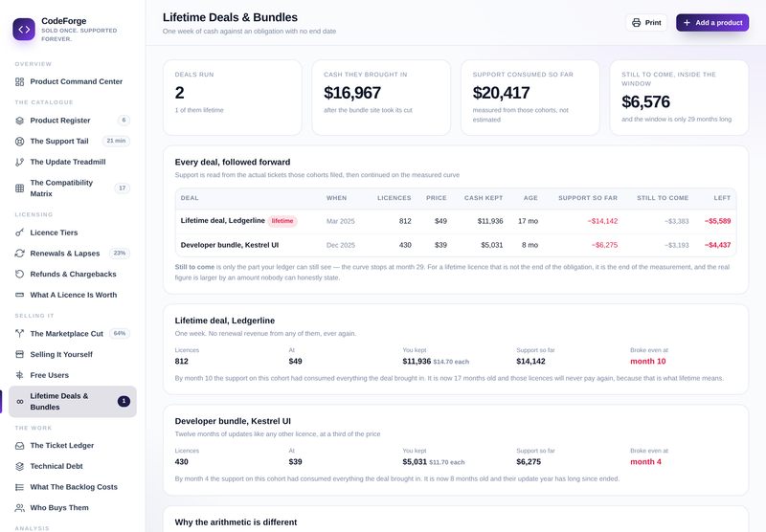Click the Renewals & Lapses refresh icon
The image size is (766, 532).
pos(19,254)
